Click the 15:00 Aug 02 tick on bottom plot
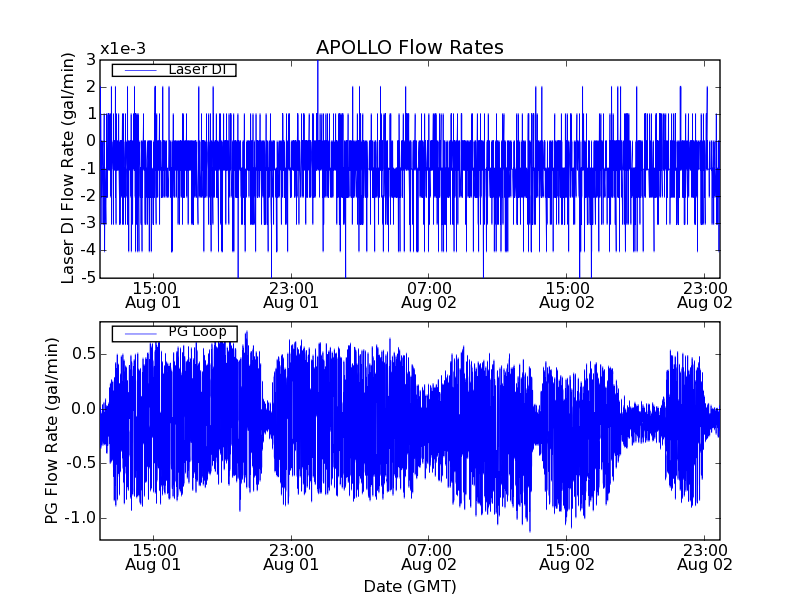The image size is (800, 600). click(x=567, y=557)
